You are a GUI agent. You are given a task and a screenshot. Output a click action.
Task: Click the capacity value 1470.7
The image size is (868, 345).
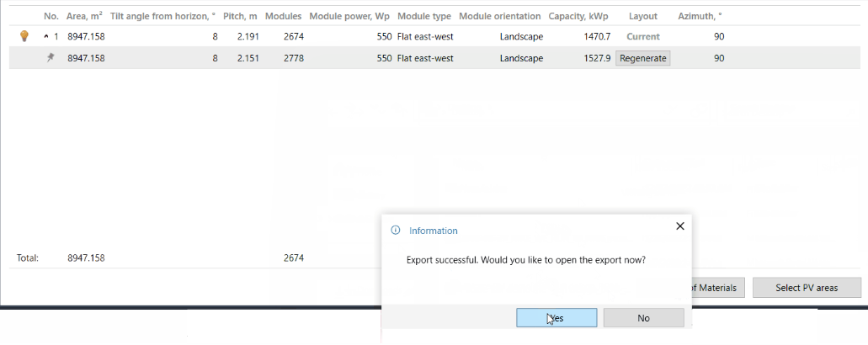(597, 37)
